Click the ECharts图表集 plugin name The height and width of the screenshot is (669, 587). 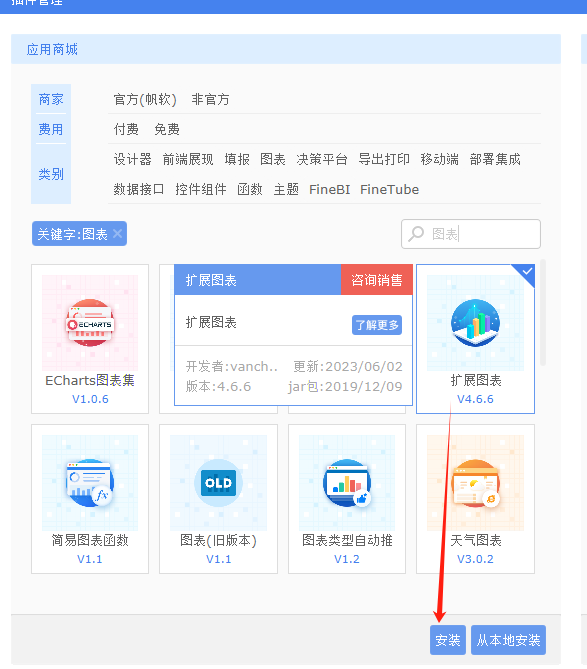tap(90, 380)
